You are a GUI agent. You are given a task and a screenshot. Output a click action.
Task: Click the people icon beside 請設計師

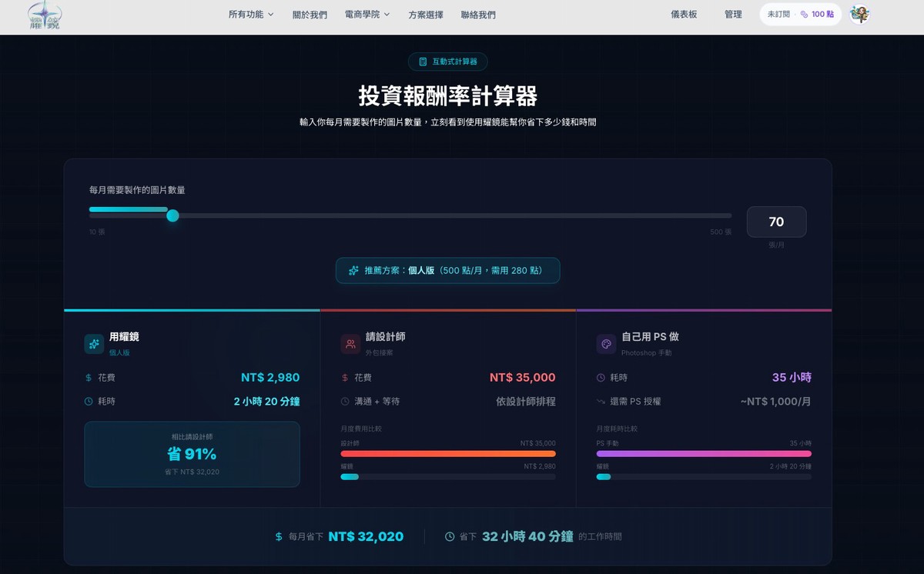(x=350, y=344)
